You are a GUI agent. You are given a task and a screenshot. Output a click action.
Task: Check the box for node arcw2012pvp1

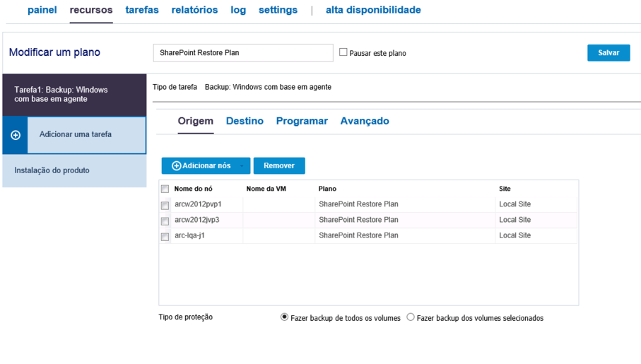[x=165, y=205]
